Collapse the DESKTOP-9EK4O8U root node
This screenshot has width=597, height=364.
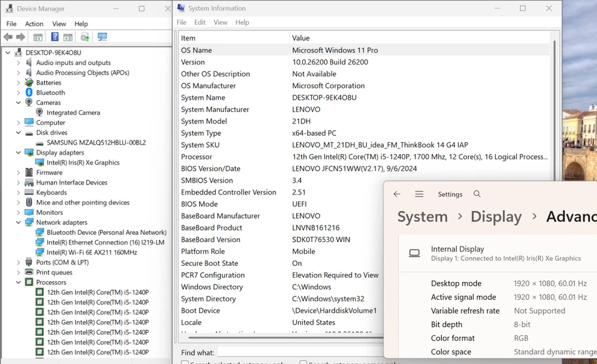click(7, 53)
